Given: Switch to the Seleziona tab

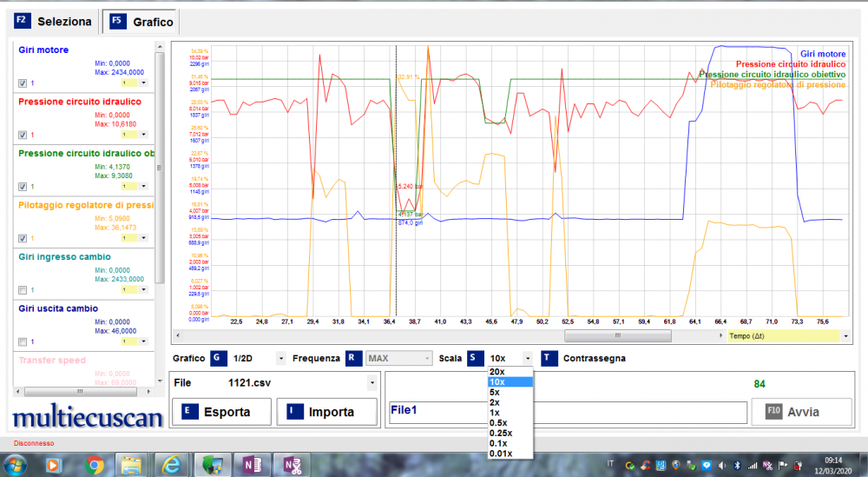Looking at the screenshot, I should (54, 21).
